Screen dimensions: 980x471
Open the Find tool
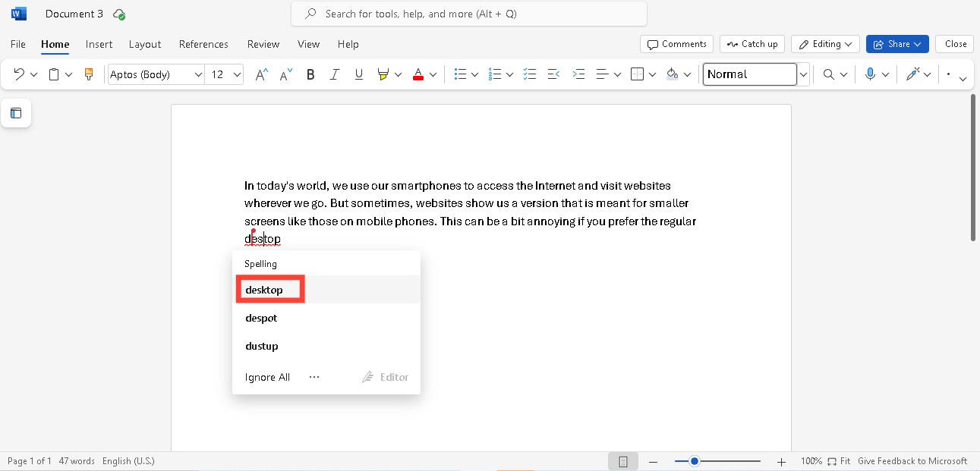pos(830,74)
